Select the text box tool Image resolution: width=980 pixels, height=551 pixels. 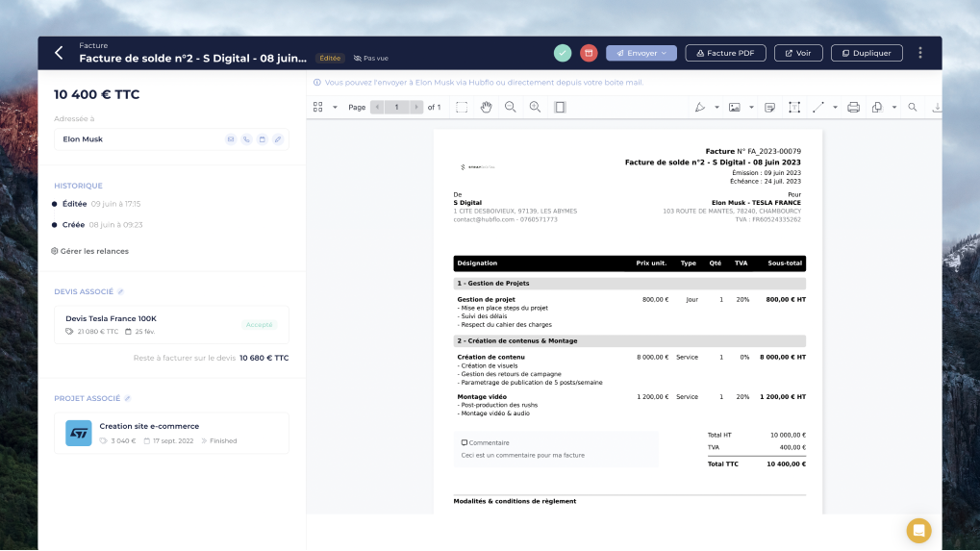click(794, 108)
